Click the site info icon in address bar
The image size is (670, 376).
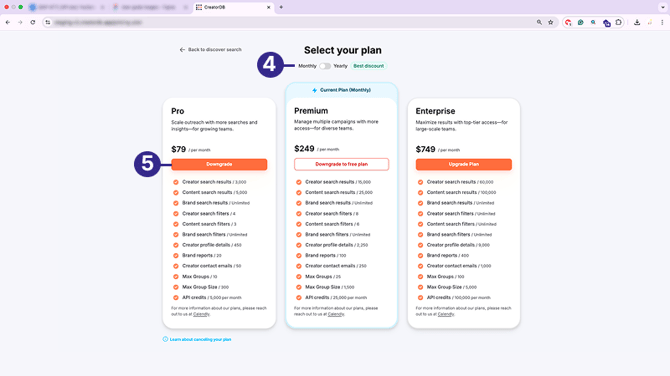(48, 22)
